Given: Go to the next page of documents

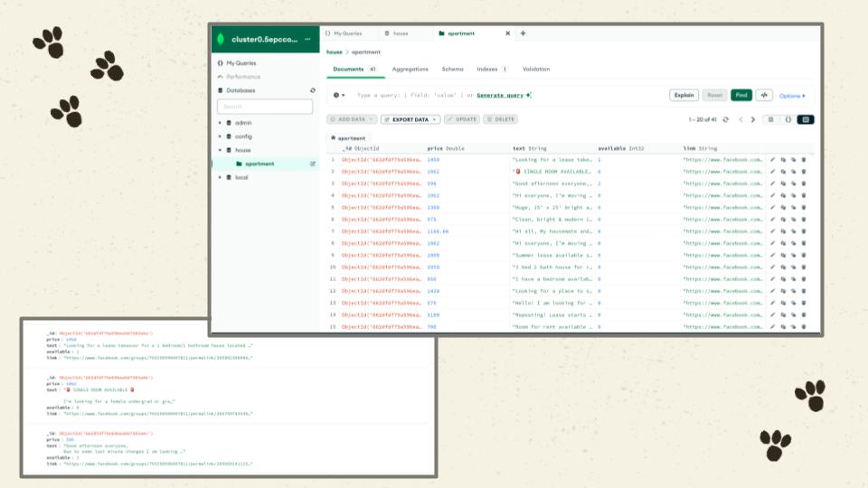Looking at the screenshot, I should [x=753, y=119].
